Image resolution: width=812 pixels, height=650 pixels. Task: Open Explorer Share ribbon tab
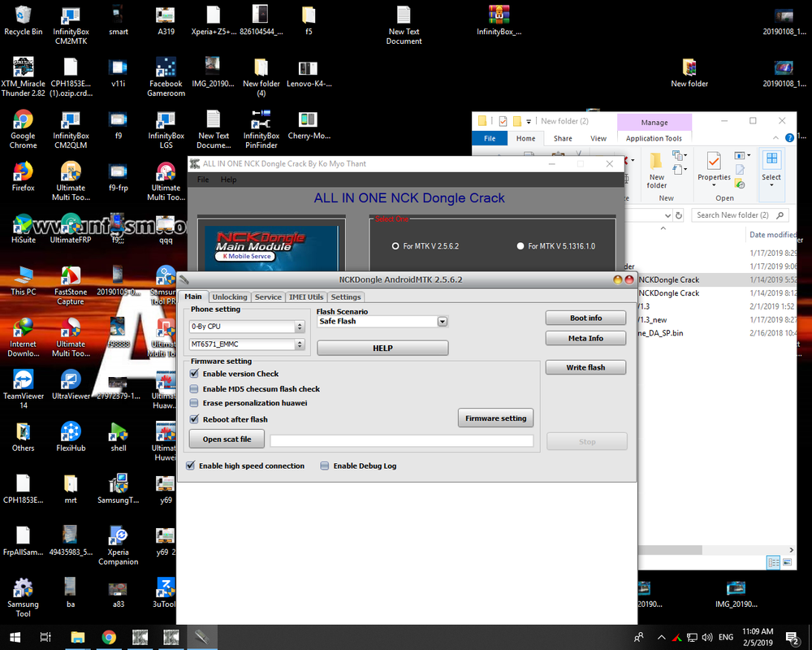click(x=563, y=138)
